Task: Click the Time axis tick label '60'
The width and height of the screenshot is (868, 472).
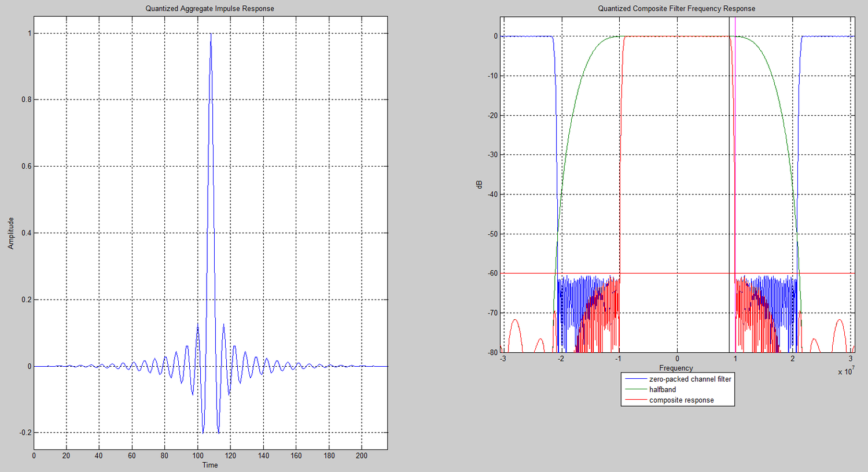Action: 132,456
